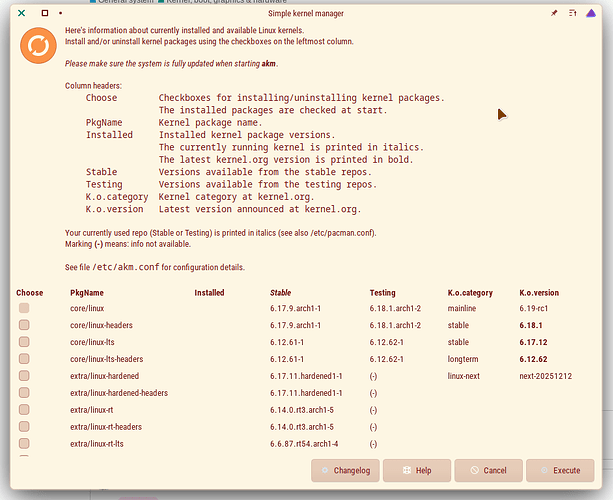Click the bold 6.17.12 version
Screen dimensions: 613x500
pos(533,342)
